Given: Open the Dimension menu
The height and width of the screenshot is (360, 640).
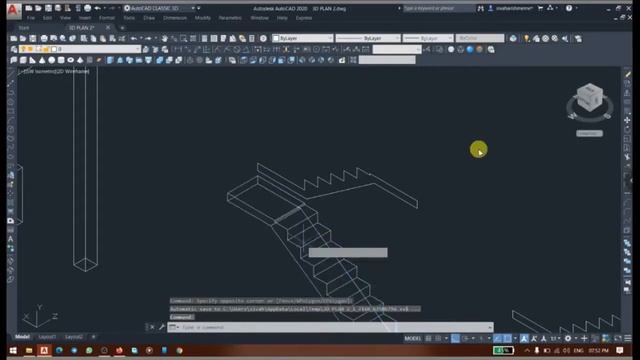Looking at the screenshot, I should pos(175,18).
